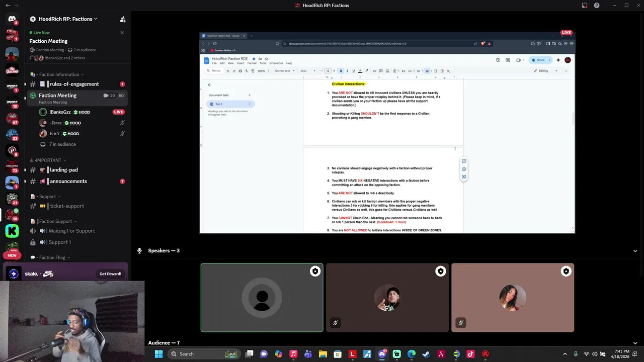This screenshot has height=362, width=644.
Task: Select the default avatar speaker tile
Action: pos(262,298)
